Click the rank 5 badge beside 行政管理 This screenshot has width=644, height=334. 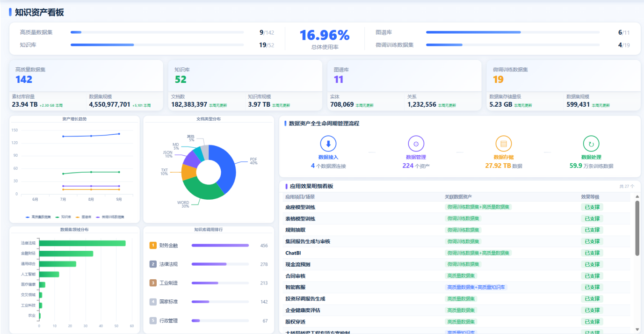pyautogui.click(x=153, y=320)
